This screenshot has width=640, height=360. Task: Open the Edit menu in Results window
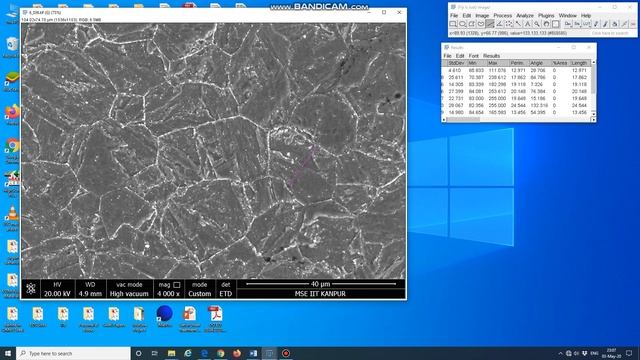click(460, 56)
